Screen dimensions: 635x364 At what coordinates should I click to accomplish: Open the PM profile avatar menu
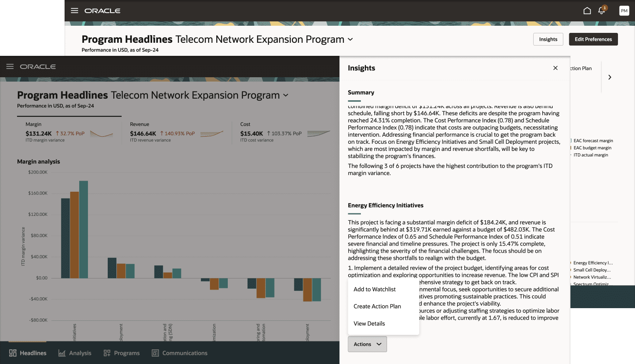(x=624, y=11)
